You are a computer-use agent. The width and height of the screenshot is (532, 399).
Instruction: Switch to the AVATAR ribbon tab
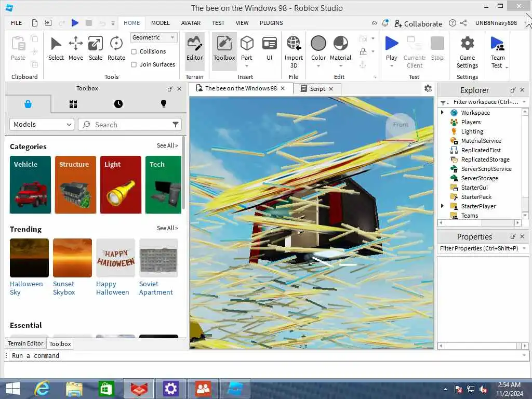(191, 23)
